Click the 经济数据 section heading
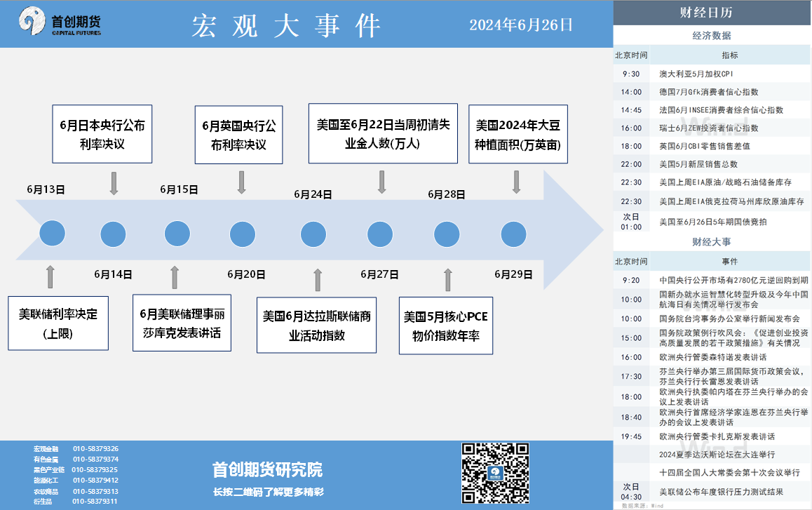 point(712,35)
